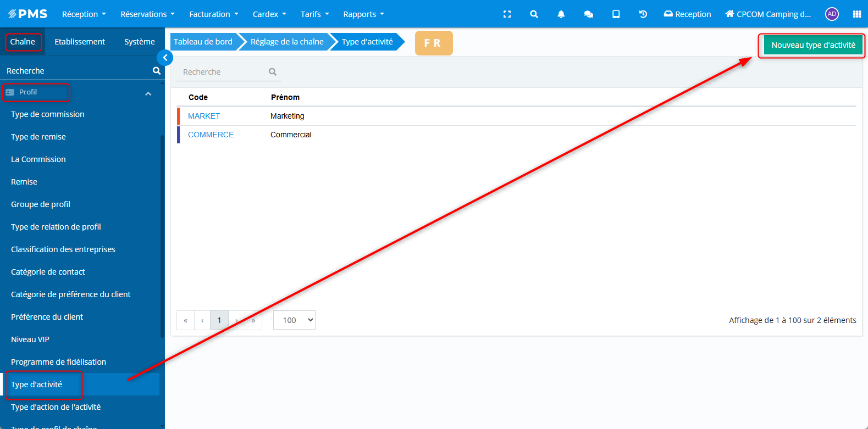Click Nouveau type d'activité button

813,45
